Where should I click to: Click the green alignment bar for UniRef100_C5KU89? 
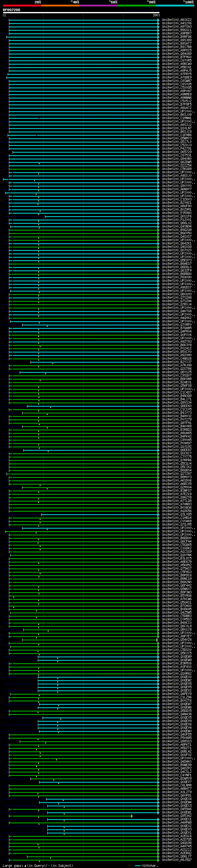84,169
